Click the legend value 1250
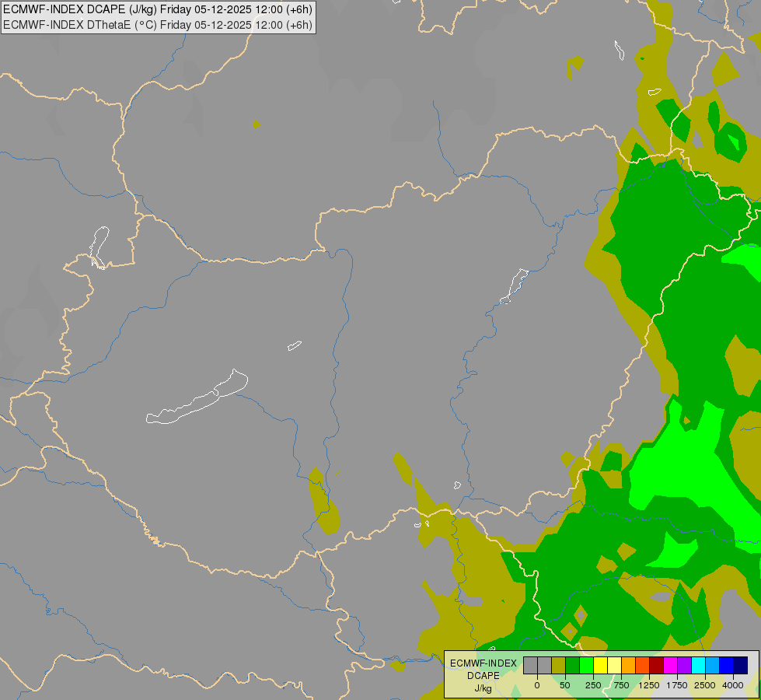 (649, 685)
